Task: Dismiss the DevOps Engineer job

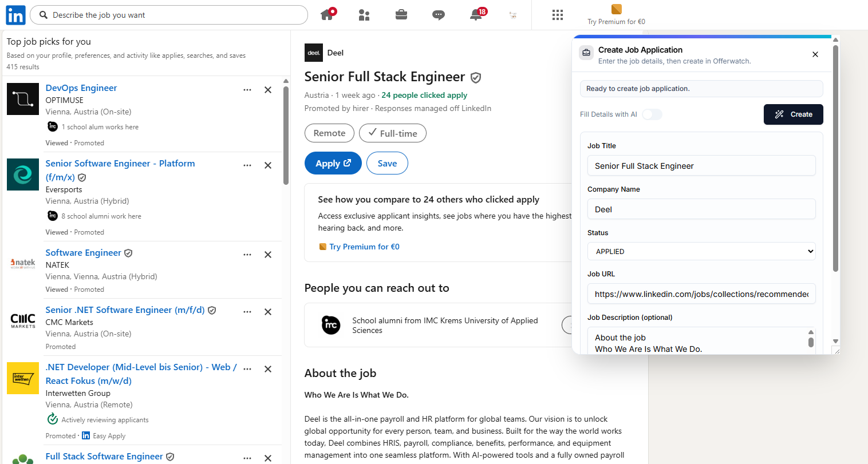Action: point(268,90)
